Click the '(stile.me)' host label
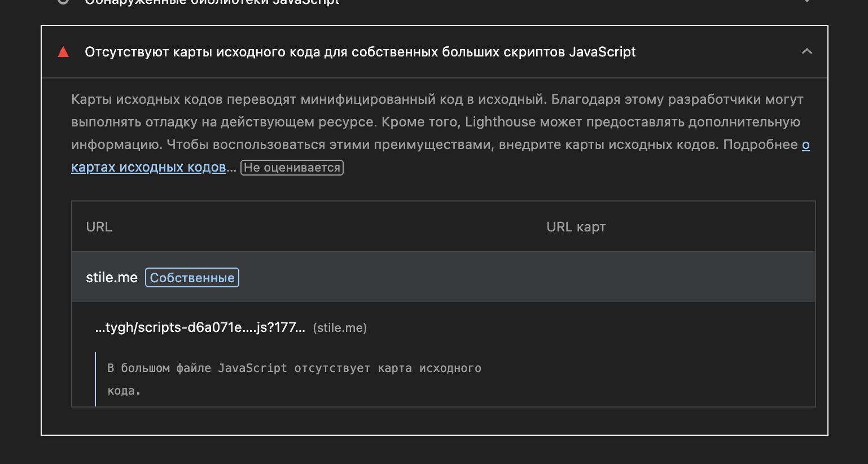The width and height of the screenshot is (868, 464). point(340,328)
